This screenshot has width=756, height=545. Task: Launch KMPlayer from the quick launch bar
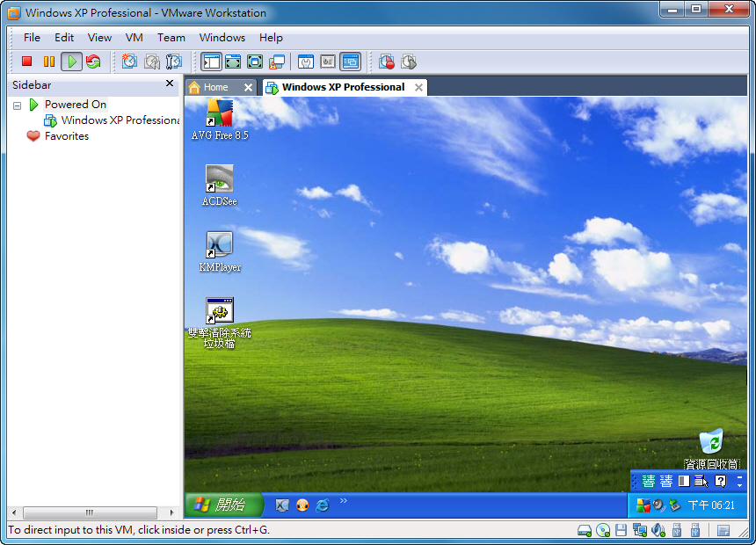click(x=282, y=505)
